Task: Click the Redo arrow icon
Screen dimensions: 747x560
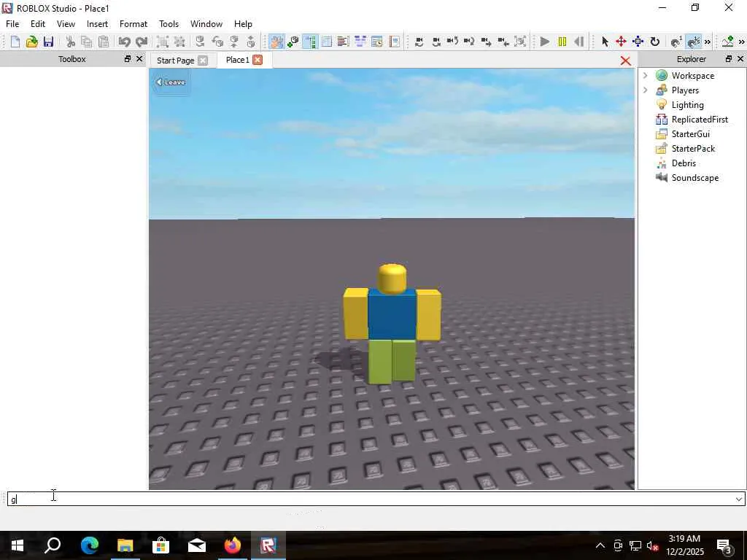Action: (142, 42)
